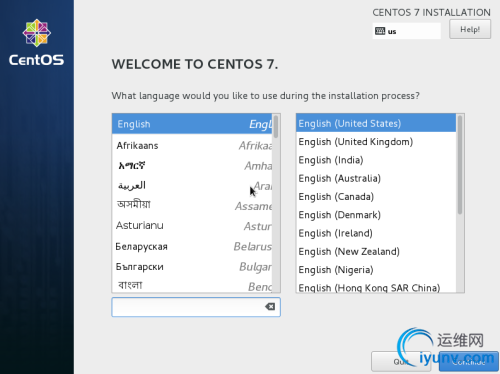
Task: Select the Assamese language row
Action: click(x=192, y=205)
